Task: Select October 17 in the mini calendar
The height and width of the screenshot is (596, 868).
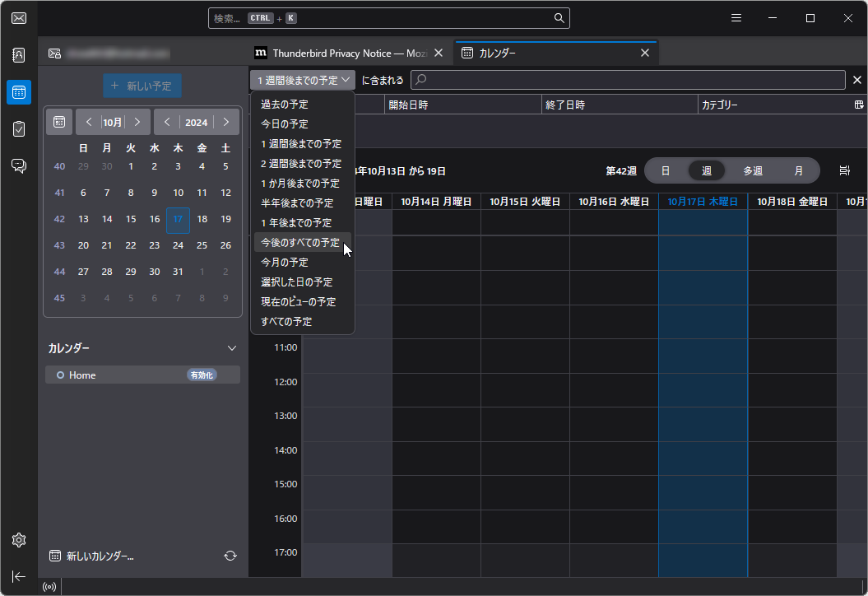Action: point(179,219)
